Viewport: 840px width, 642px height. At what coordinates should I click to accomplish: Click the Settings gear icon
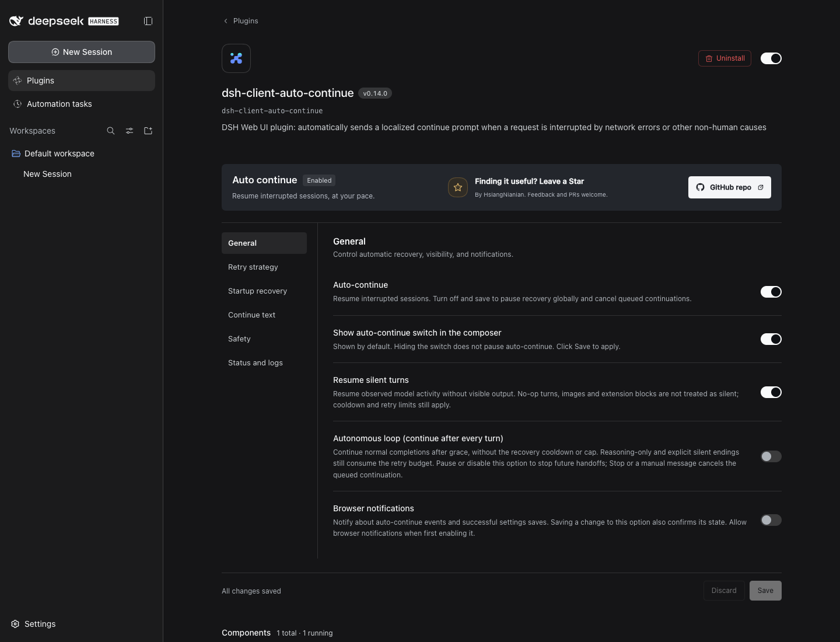tap(15, 624)
